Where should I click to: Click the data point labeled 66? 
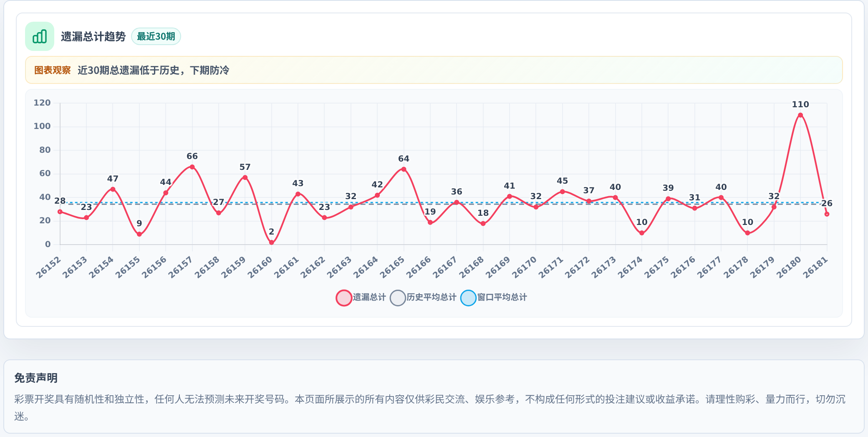[192, 167]
